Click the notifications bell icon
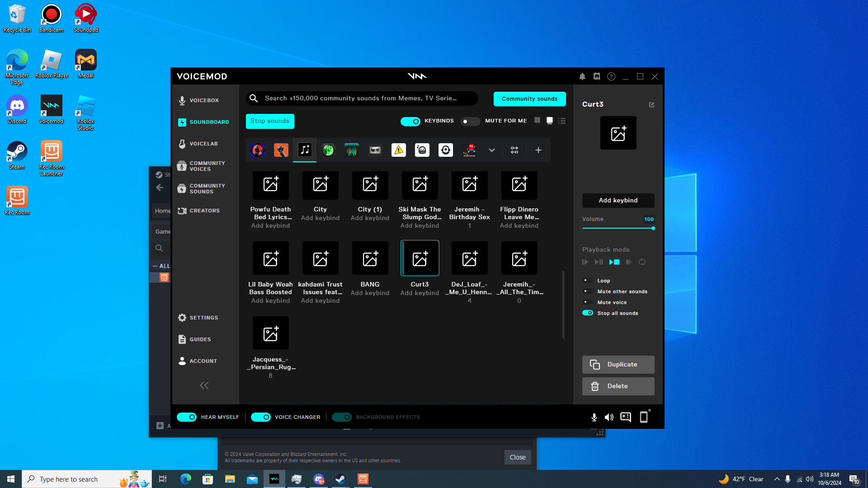 [582, 77]
